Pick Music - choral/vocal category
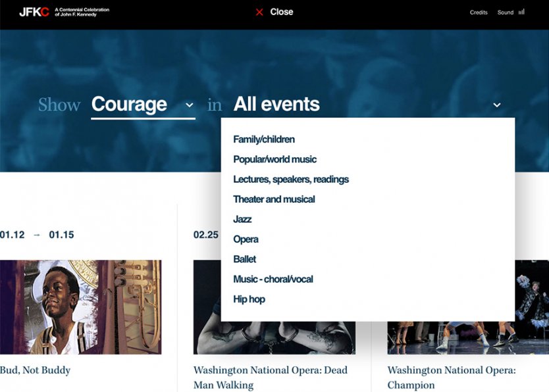Screen dimensions: 549x392 pyautogui.click(x=273, y=279)
